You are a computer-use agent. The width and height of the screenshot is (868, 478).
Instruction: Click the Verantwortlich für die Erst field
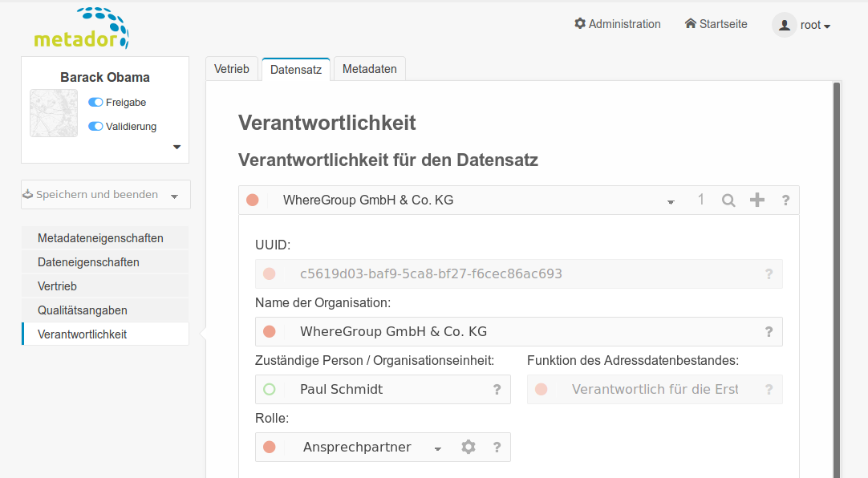pyautogui.click(x=655, y=390)
